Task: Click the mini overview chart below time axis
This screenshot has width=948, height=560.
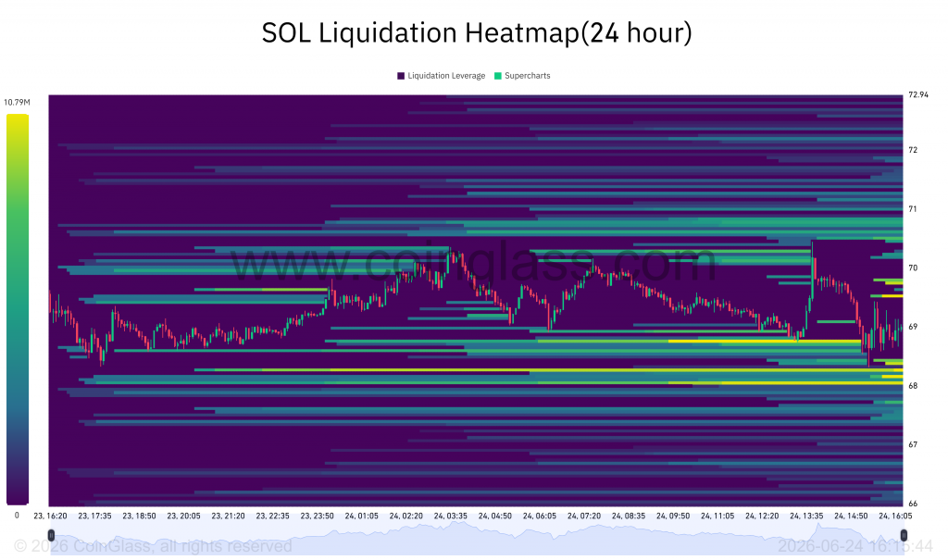Action: (478, 537)
